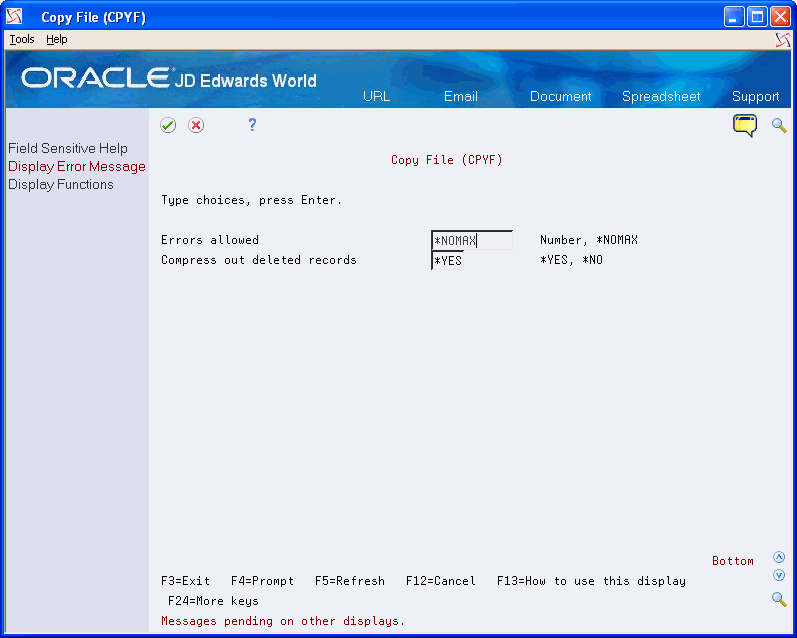Close the Copy File window

pyautogui.click(x=780, y=17)
